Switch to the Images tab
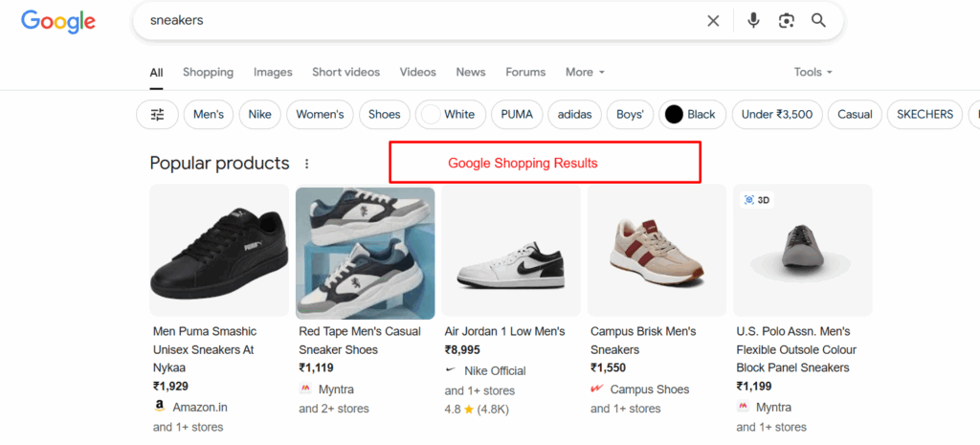This screenshot has width=980, height=445. pyautogui.click(x=273, y=72)
